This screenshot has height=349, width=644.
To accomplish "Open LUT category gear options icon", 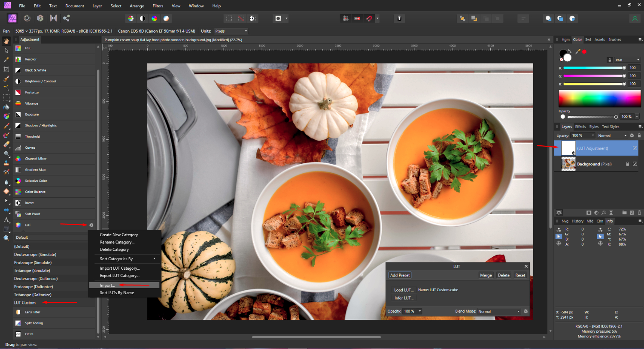I will pyautogui.click(x=91, y=225).
